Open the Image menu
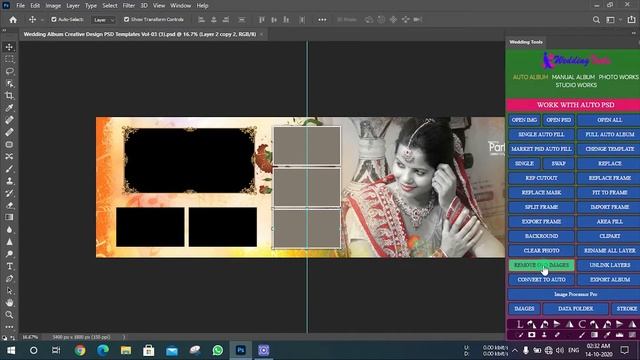 (53, 5)
